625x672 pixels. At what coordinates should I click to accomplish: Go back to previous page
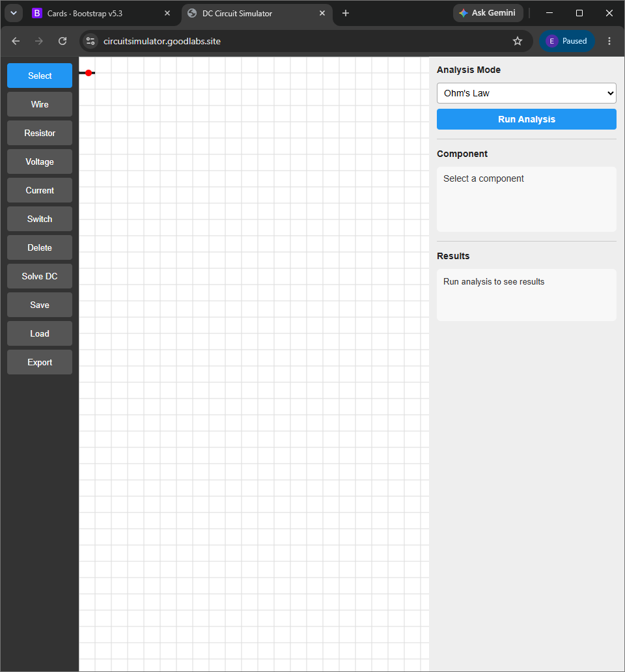tap(16, 41)
